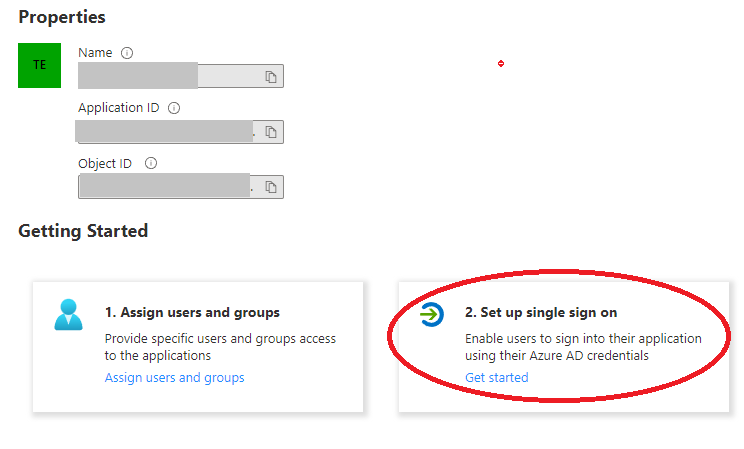Click the '1. Assign users and groups' heading
The width and height of the screenshot is (744, 449).
click(x=192, y=313)
